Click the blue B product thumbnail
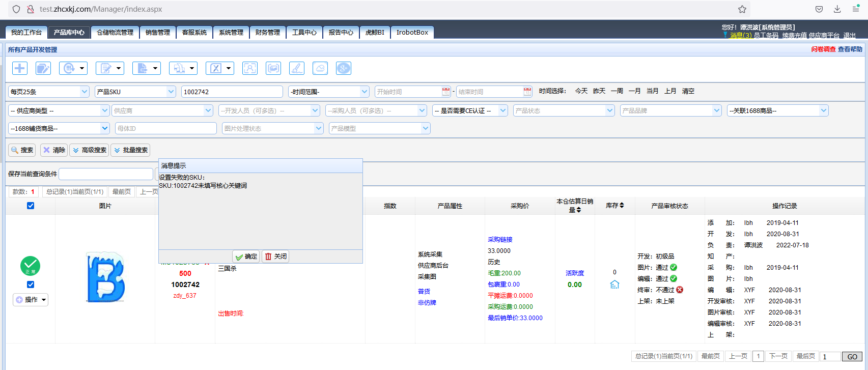Screen dimensions: 868x370 click(x=105, y=277)
